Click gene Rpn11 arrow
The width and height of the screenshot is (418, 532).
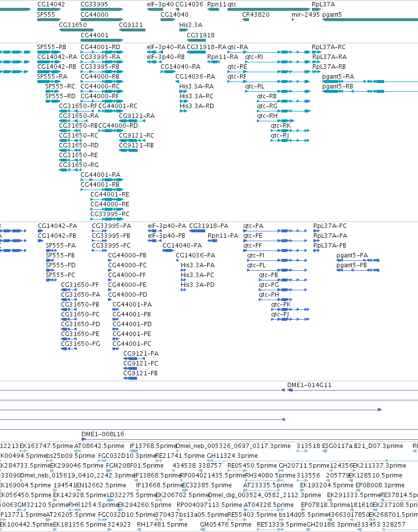click(x=213, y=9)
